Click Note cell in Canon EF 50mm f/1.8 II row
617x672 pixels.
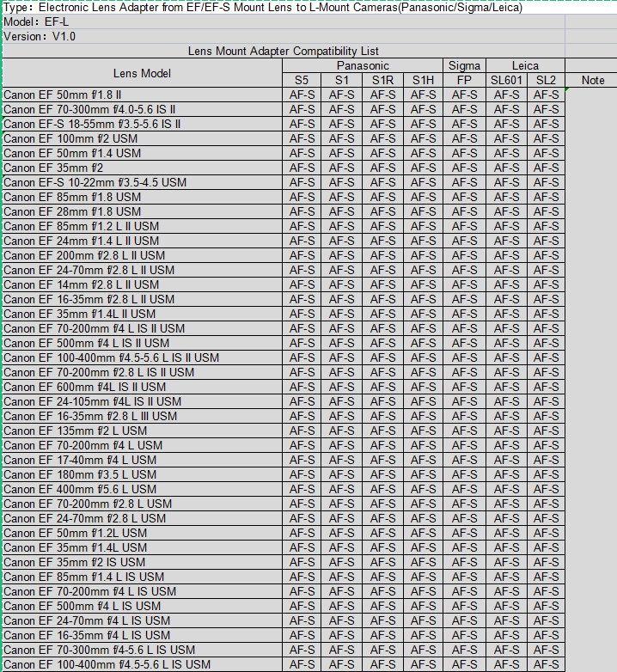pos(591,95)
